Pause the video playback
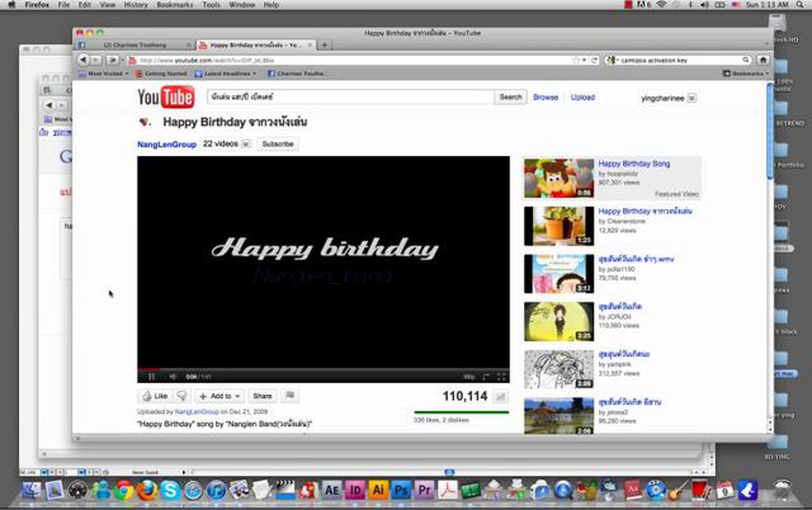This screenshot has height=510, width=812. [x=151, y=376]
